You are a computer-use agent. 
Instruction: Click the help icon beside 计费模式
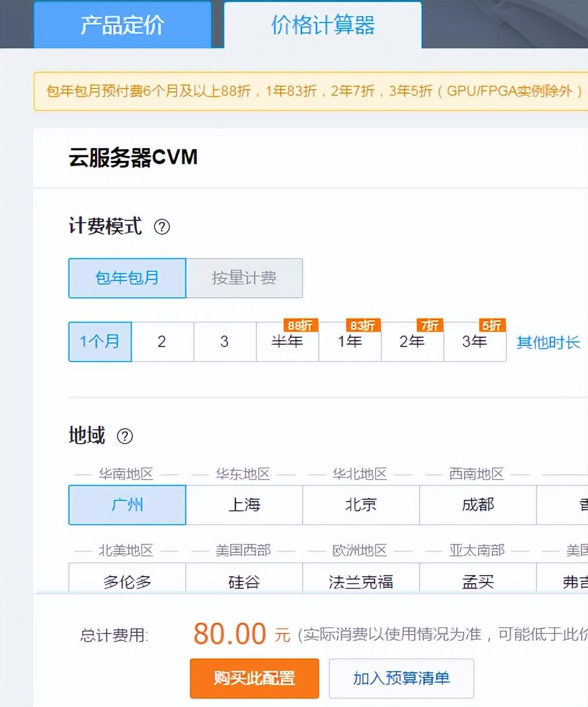pyautogui.click(x=162, y=227)
